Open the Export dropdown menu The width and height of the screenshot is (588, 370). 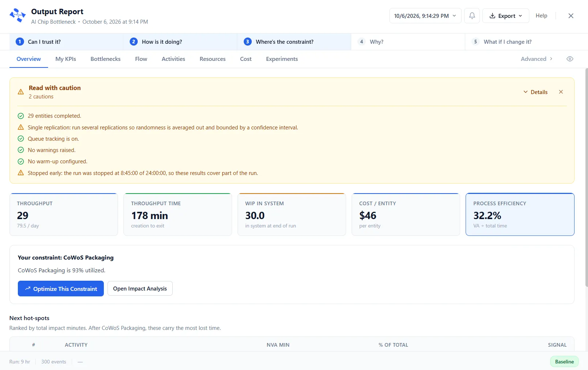pyautogui.click(x=506, y=16)
